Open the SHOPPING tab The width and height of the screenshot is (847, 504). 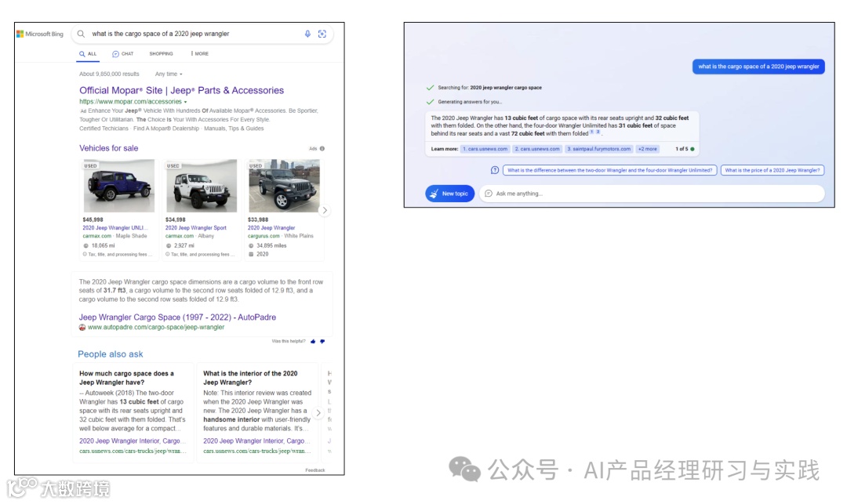pos(161,54)
